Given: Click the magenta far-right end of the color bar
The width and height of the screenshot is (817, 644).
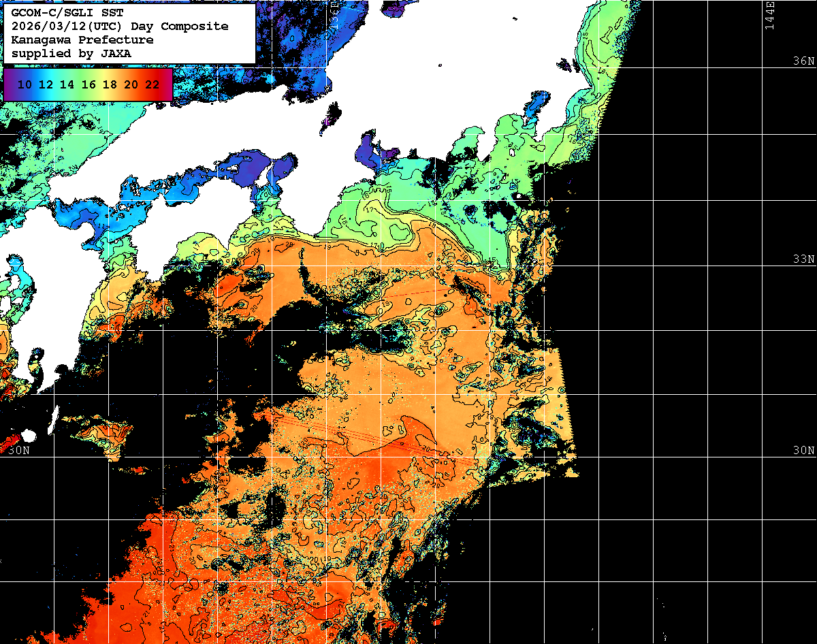Looking at the screenshot, I should pos(169,84).
